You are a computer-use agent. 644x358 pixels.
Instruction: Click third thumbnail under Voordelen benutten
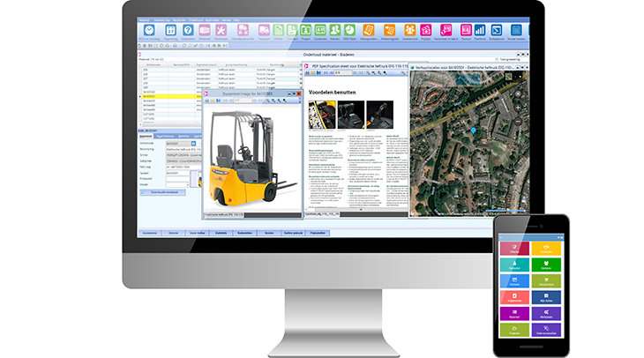[x=379, y=115]
